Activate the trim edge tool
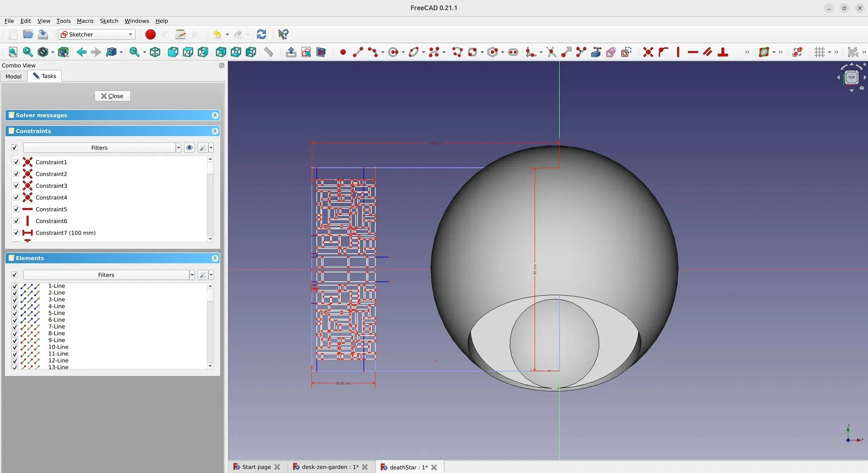868x473 pixels. (551, 52)
